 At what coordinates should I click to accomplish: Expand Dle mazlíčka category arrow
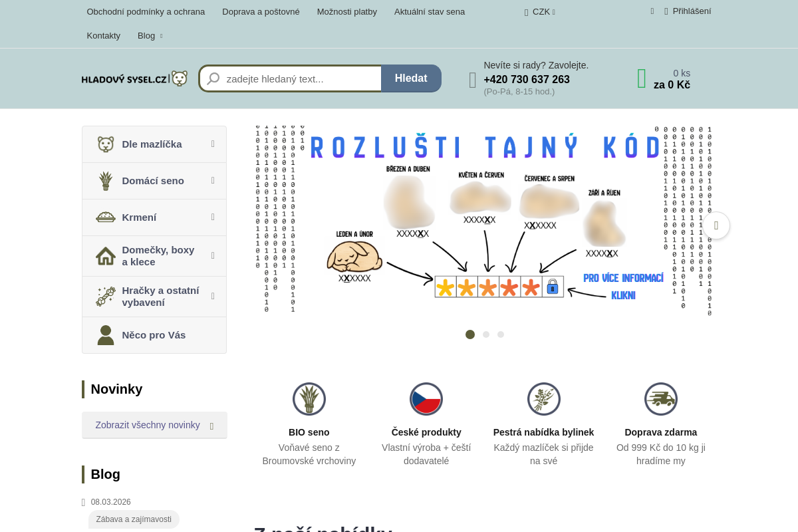point(213,144)
